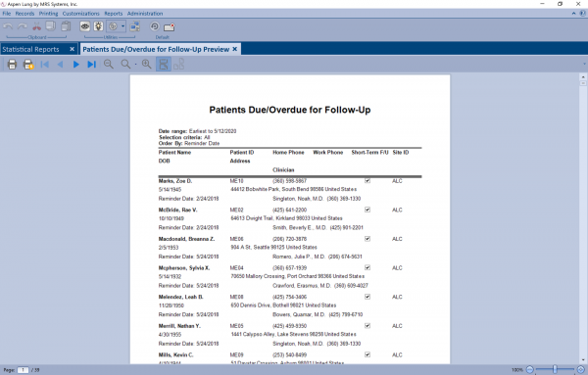Click the quick print icon with badge
This screenshot has height=375, width=588.
point(28,65)
